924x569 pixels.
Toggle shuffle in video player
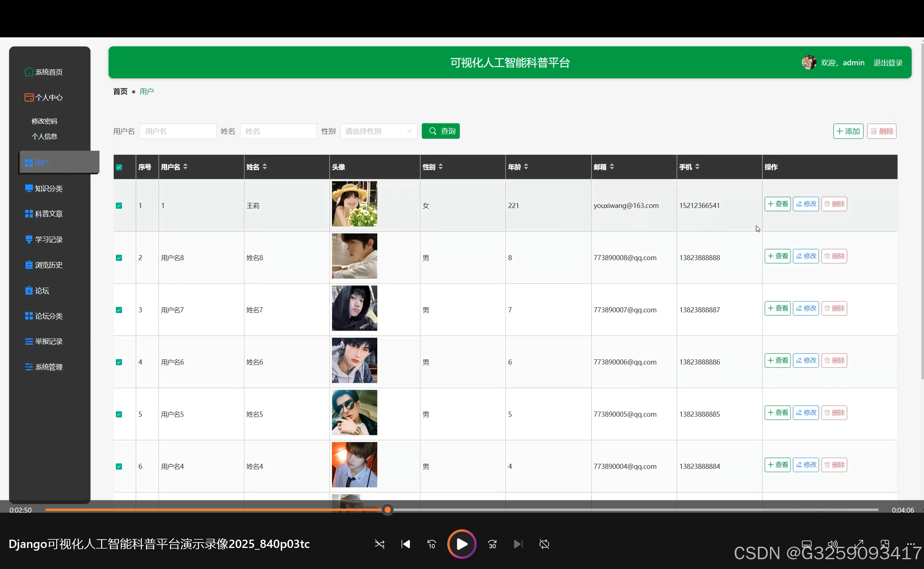(x=380, y=544)
